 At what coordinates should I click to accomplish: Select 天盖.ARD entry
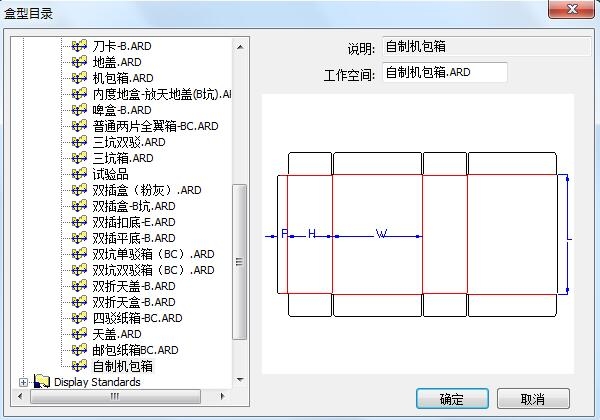[117, 334]
